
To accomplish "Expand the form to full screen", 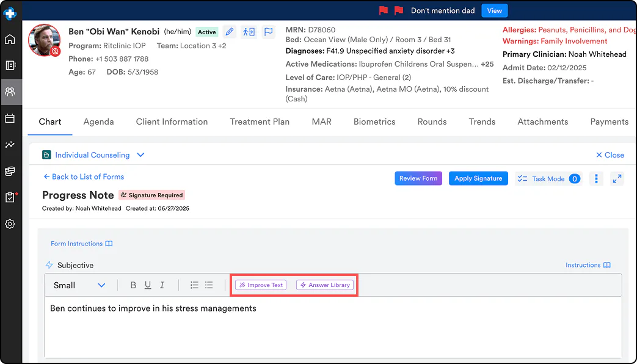I will [x=617, y=179].
